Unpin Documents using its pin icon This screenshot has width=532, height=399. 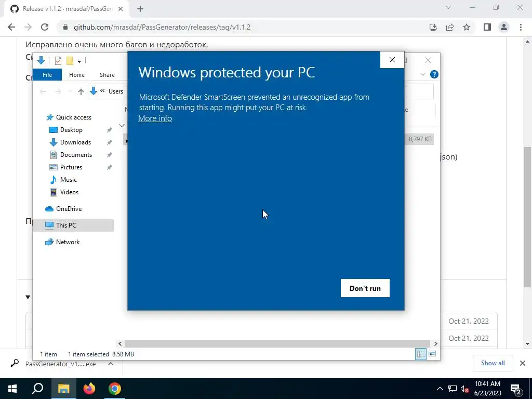tap(109, 155)
